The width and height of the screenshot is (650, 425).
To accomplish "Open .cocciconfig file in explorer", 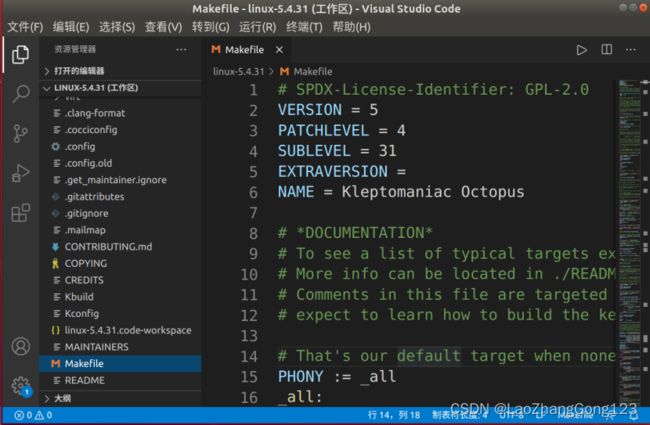I will pyautogui.click(x=120, y=130).
